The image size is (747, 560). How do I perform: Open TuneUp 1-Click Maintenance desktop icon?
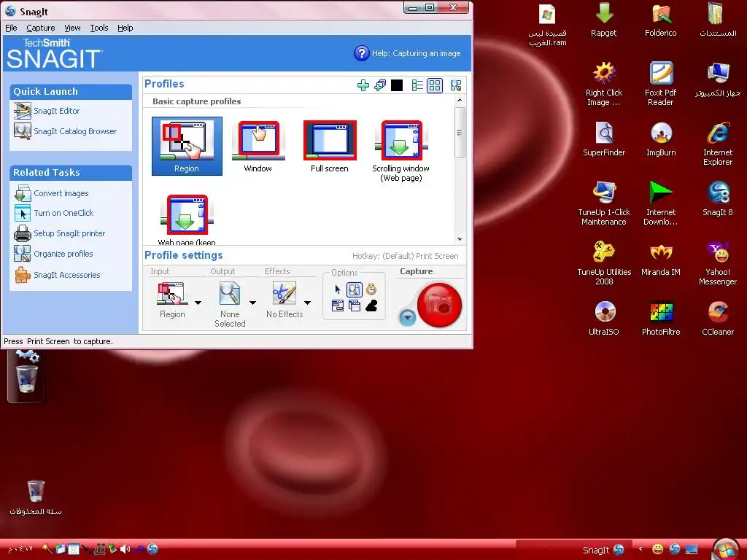coord(603,203)
